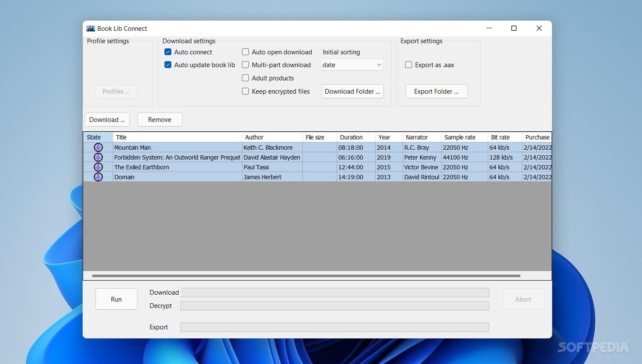
Task: Click narrator R.C. Bray cell
Action: pos(422,148)
